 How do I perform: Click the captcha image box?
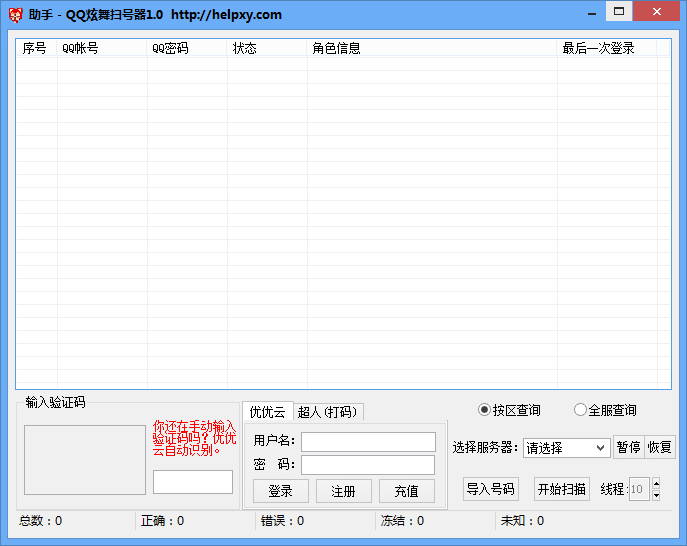tap(85, 460)
